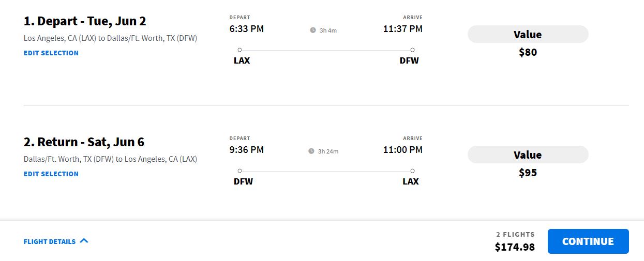Click the 11:00 PM return arrival time
Image resolution: width=644 pixels, height=261 pixels.
tap(402, 150)
